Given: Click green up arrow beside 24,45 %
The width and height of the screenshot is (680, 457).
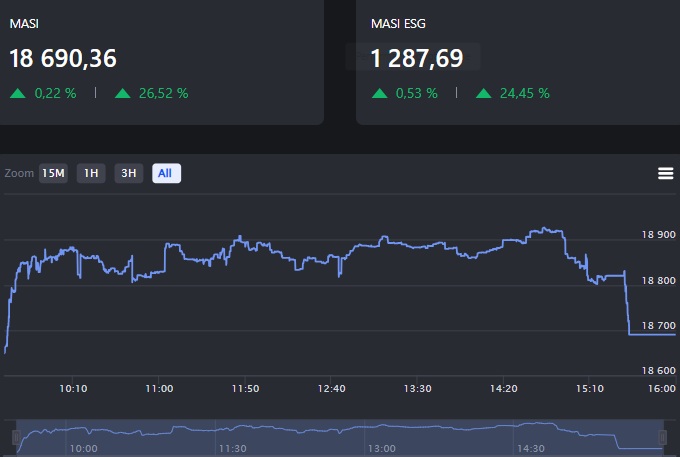Looking at the screenshot, I should [x=484, y=93].
